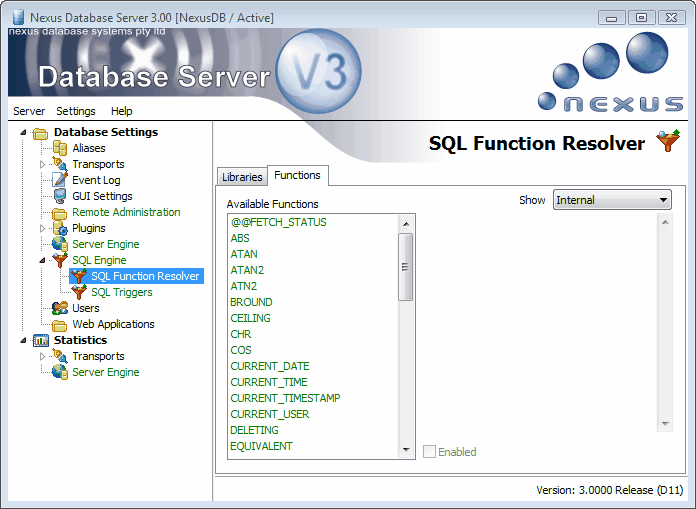Expand the Plugins tree node
Viewport: 696px width, 509px height.
click(43, 228)
